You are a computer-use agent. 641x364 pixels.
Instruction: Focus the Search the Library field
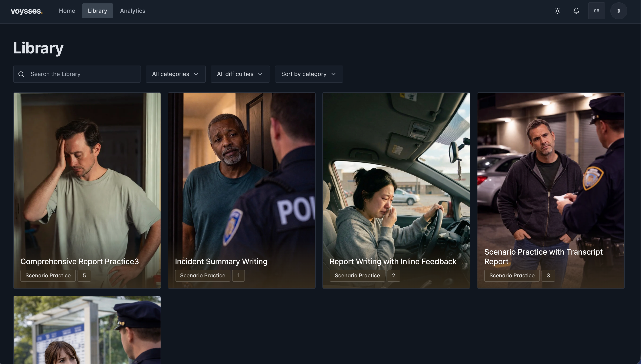pos(77,74)
